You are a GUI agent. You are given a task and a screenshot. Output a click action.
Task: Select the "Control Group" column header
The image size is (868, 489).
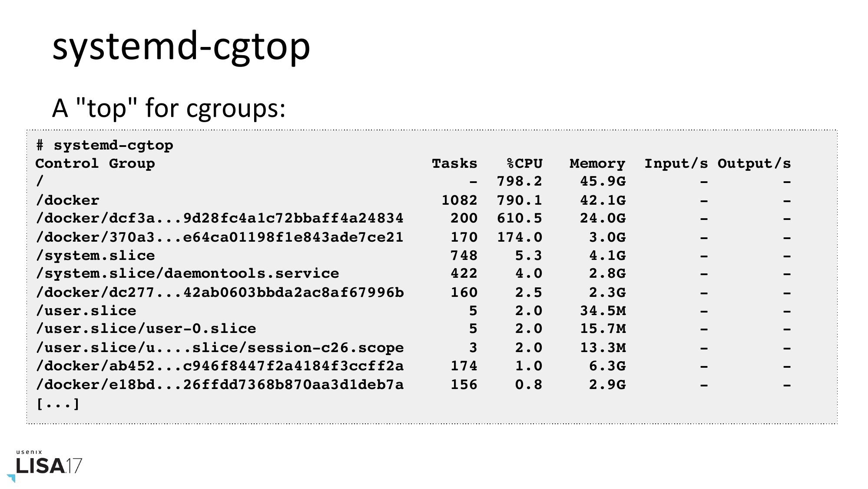point(95,164)
